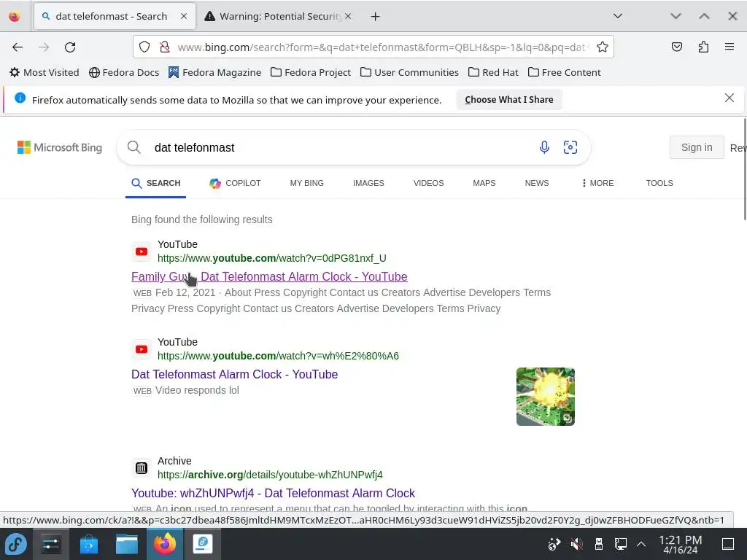Expand the hidden system tray icons arrow
The image size is (747, 560).
[641, 544]
